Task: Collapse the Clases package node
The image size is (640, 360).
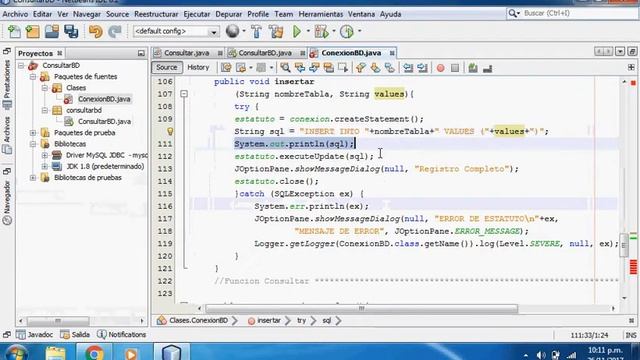Action: point(44,88)
